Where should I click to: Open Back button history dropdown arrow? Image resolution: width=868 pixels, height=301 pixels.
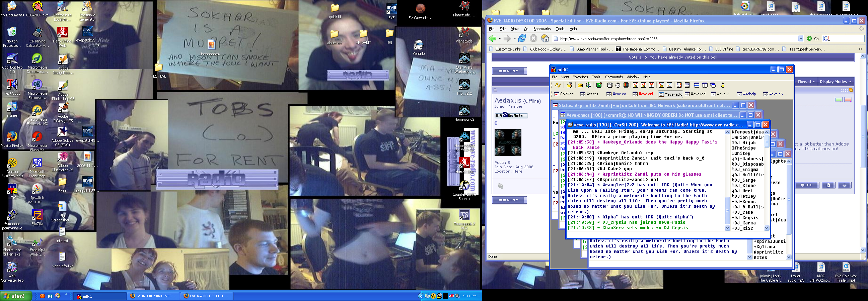(x=500, y=39)
